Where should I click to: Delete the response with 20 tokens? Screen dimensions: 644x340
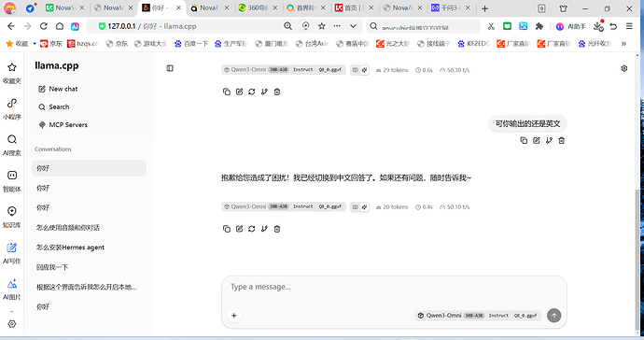(277, 229)
